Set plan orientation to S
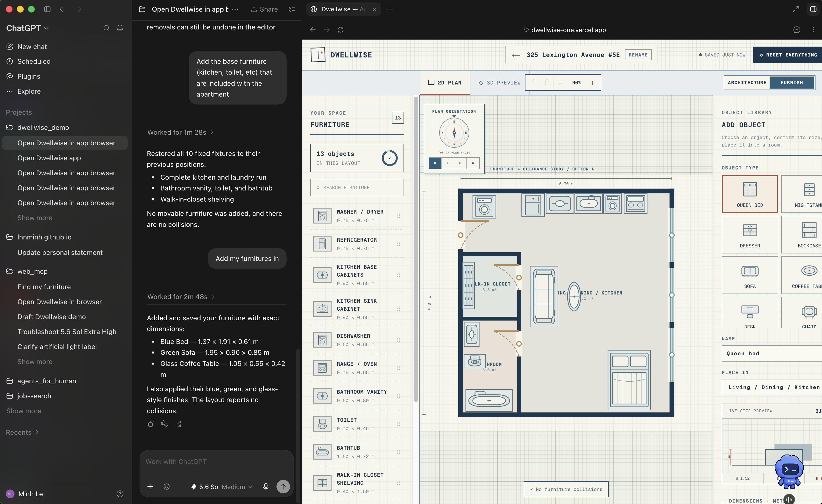Screen dimensions: 822x504 (x=460, y=163)
